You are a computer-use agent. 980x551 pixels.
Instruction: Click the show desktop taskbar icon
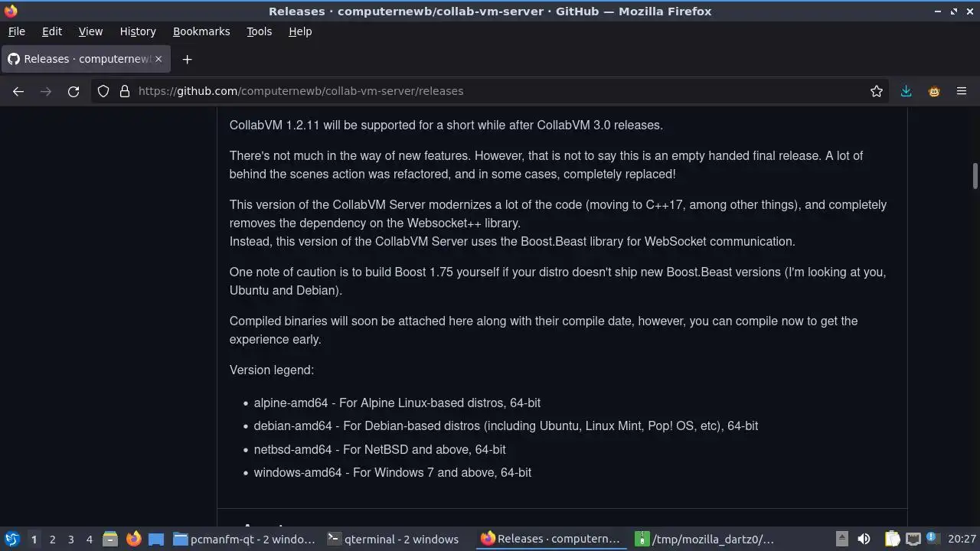[x=156, y=539]
